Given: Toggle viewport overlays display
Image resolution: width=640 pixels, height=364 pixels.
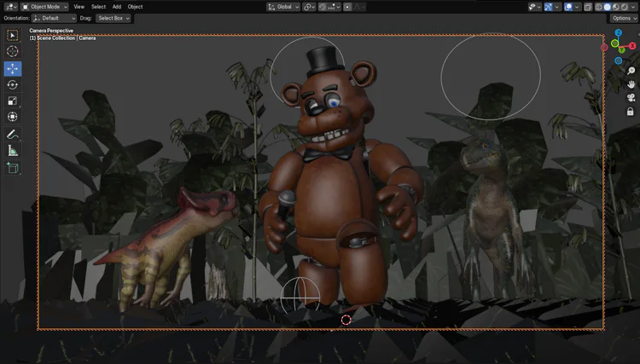Looking at the screenshot, I should 568,7.
